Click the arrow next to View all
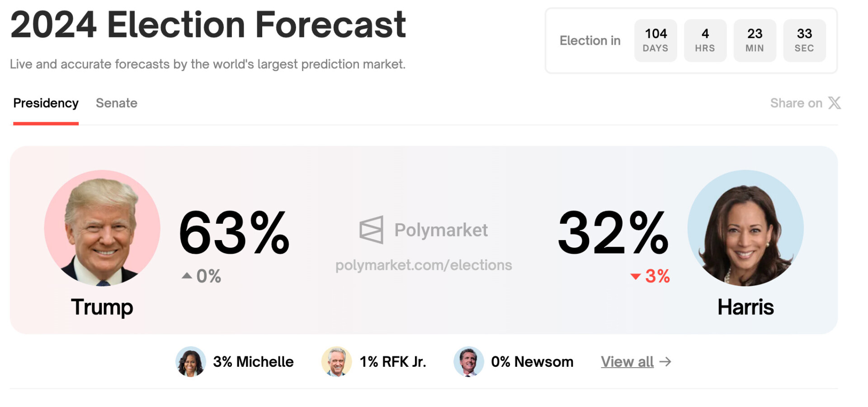The image size is (868, 407). (x=665, y=362)
